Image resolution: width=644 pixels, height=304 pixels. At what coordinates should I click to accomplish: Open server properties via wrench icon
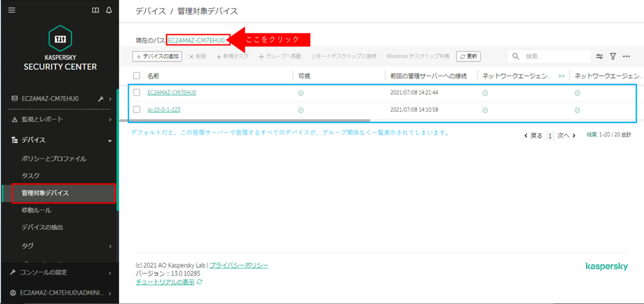101,99
